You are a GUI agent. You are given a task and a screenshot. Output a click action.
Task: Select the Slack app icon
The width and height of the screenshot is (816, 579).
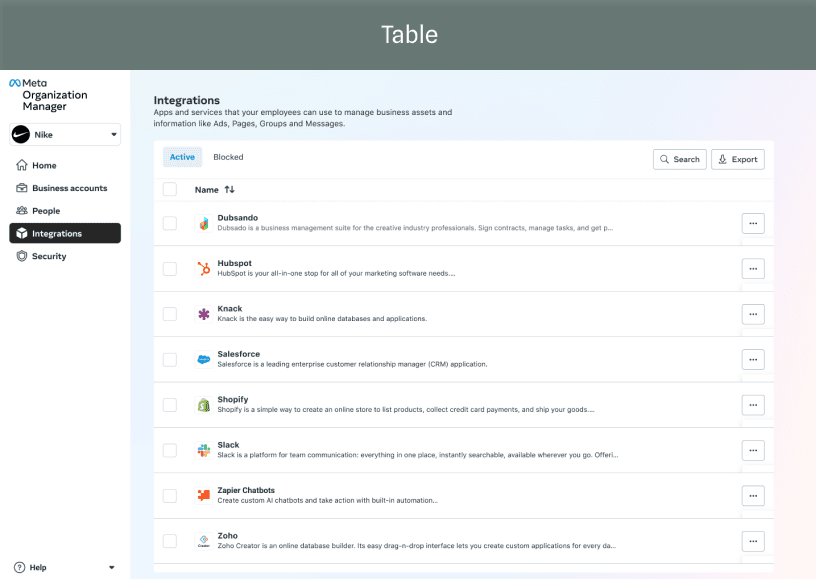pos(204,449)
